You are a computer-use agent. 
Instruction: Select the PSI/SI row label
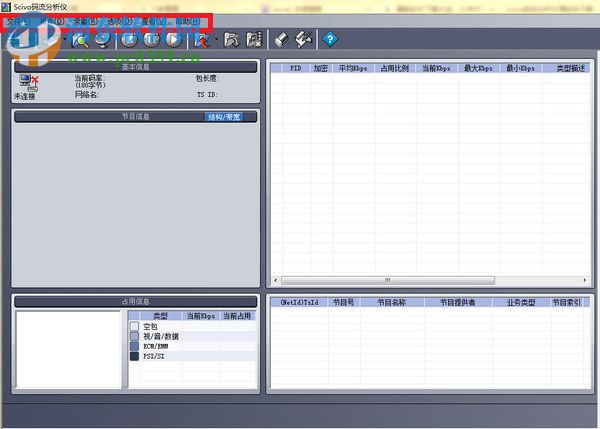click(x=154, y=356)
